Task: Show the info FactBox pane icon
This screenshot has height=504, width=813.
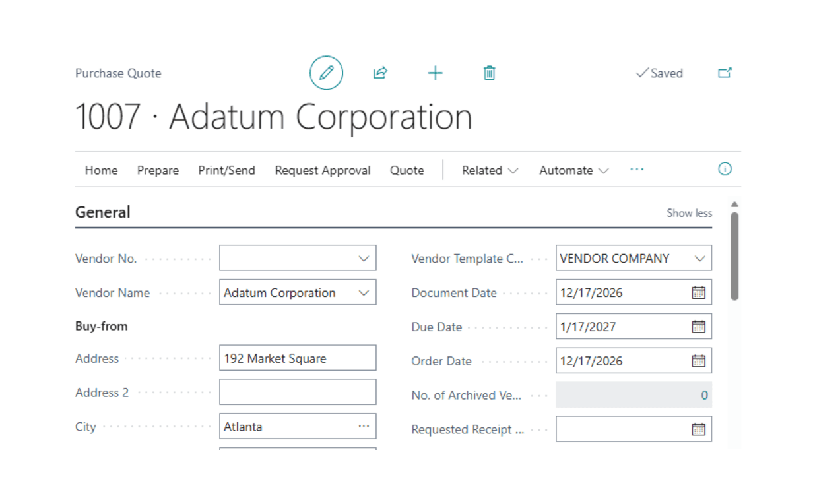Action: [725, 170]
